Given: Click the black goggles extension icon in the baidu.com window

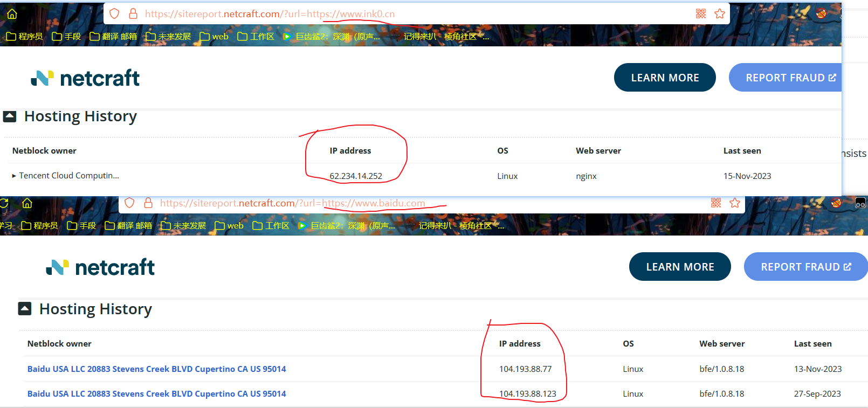Looking at the screenshot, I should point(860,203).
